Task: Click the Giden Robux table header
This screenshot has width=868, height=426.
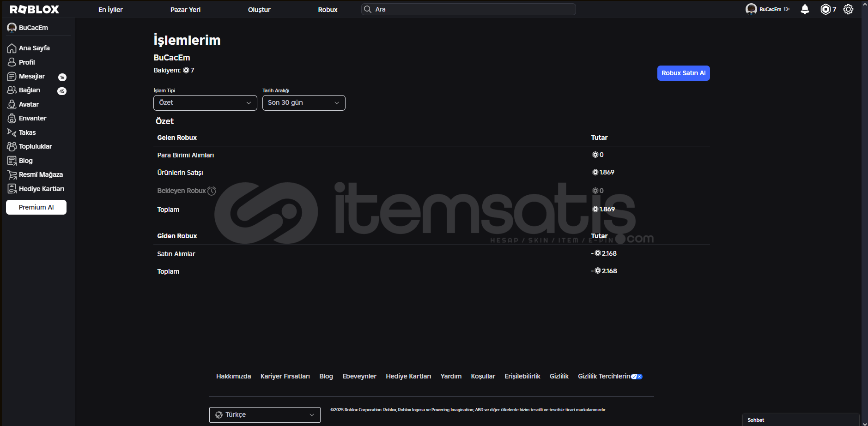Action: pyautogui.click(x=177, y=236)
